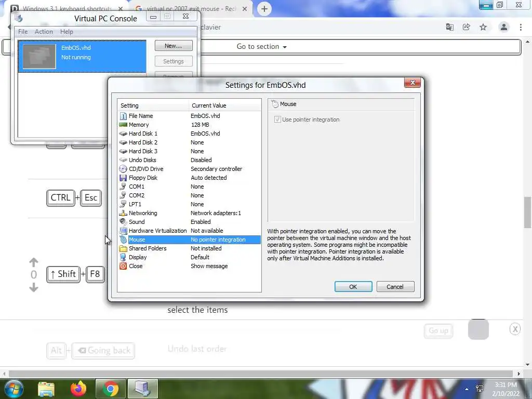The height and width of the screenshot is (399, 532).
Task: Click the Setting column header
Action: pos(153,105)
